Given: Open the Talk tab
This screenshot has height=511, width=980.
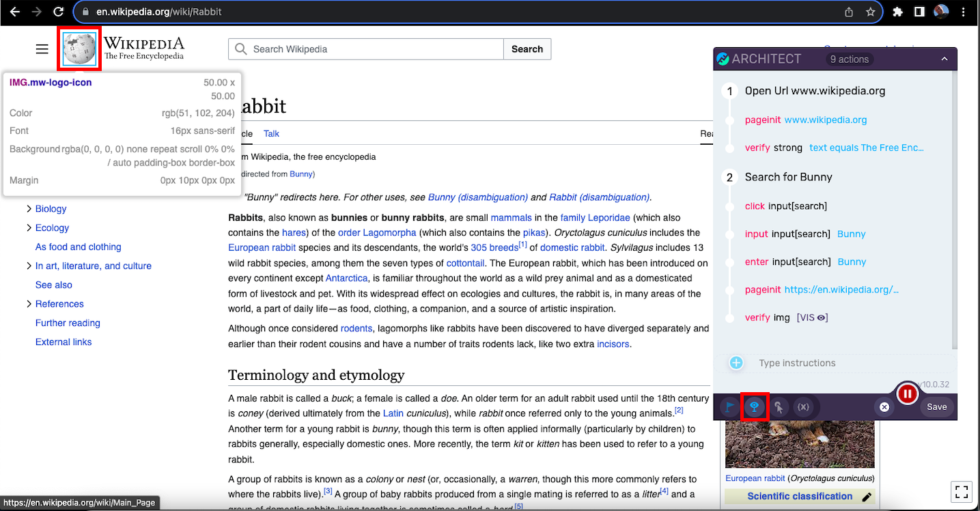Looking at the screenshot, I should click(271, 134).
